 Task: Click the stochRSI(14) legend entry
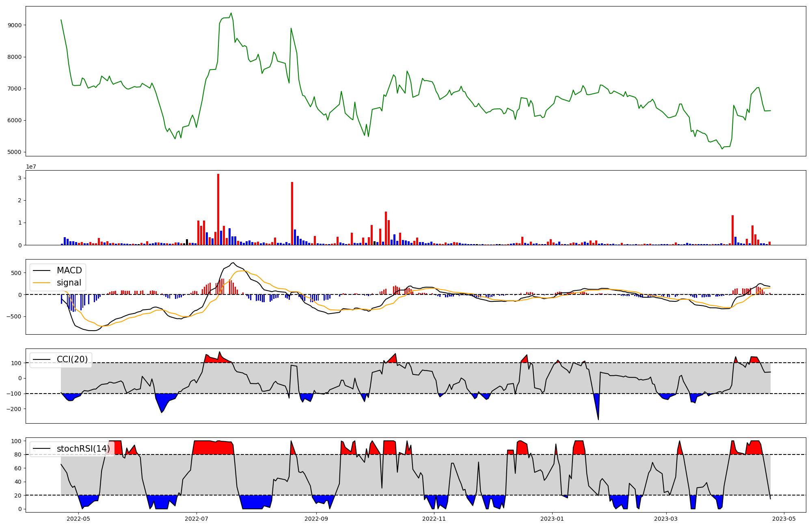(83, 449)
